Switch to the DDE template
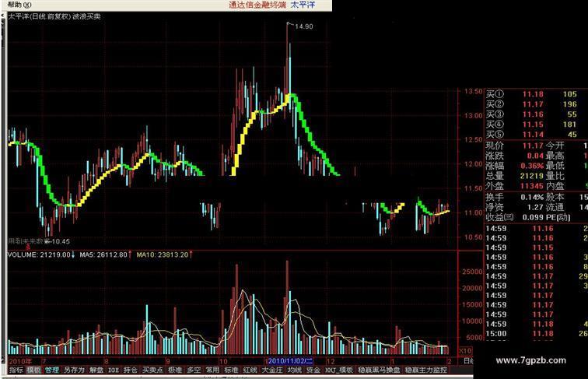The width and height of the screenshot is (588, 379). point(114,370)
